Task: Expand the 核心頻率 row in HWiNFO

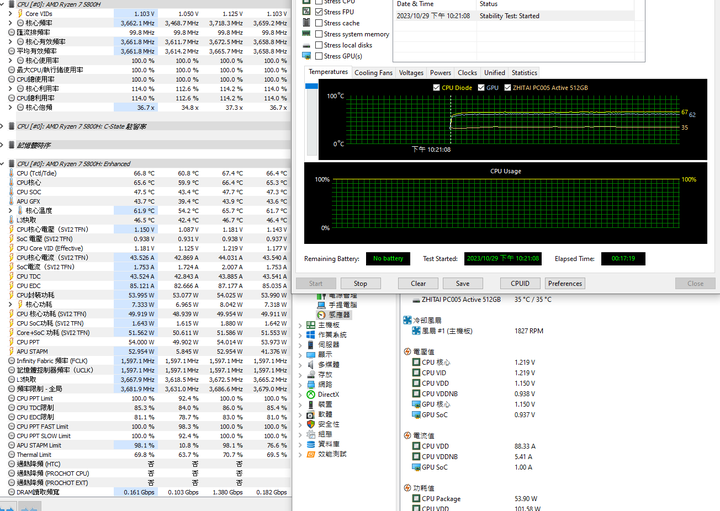Action: pyautogui.click(x=10, y=23)
